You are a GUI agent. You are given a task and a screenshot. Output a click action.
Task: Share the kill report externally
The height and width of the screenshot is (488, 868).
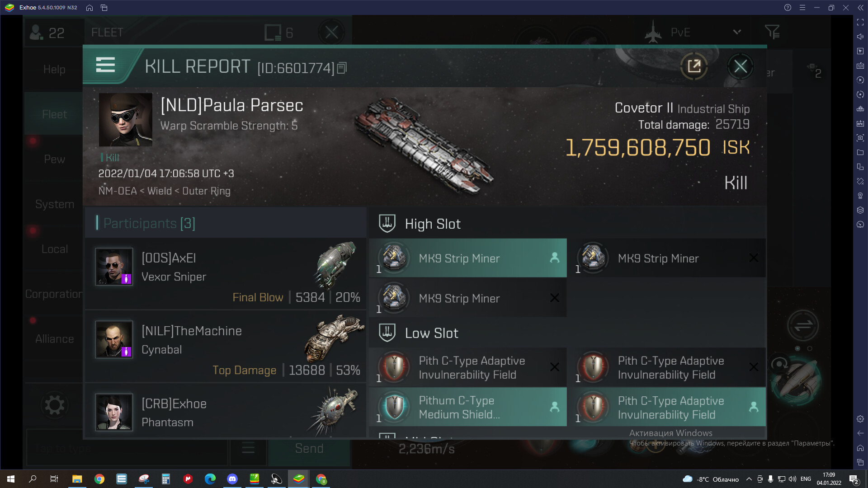point(694,66)
